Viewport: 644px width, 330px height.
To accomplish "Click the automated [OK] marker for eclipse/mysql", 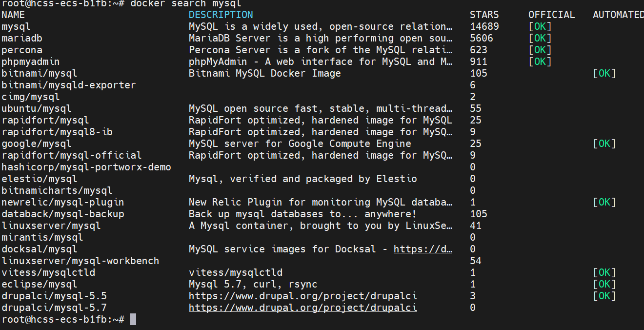I will [x=604, y=285].
